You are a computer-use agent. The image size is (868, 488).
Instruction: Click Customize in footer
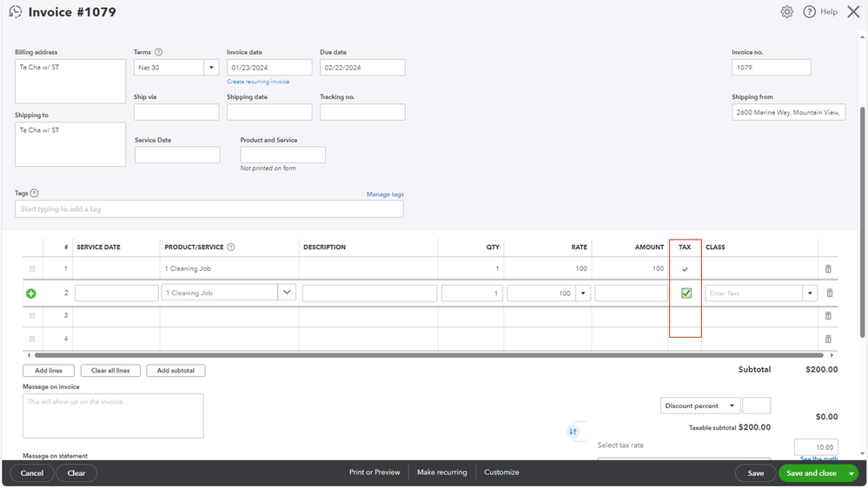[501, 472]
